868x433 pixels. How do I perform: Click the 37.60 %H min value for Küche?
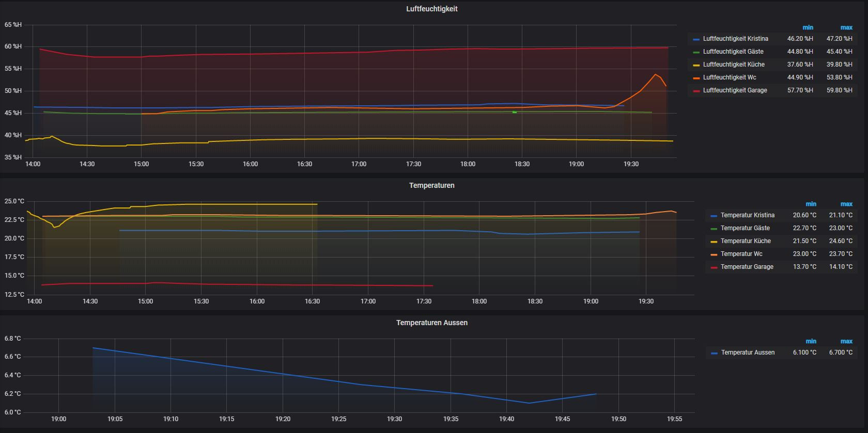[800, 65]
